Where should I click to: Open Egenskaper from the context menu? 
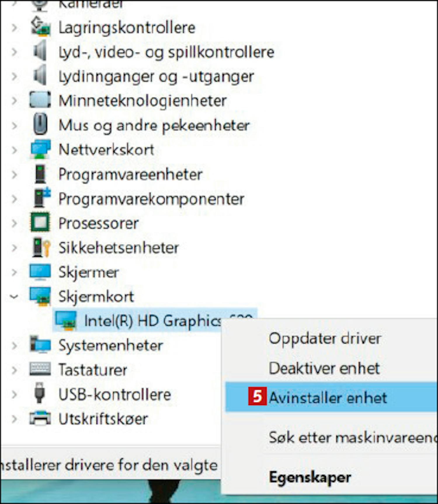click(310, 478)
